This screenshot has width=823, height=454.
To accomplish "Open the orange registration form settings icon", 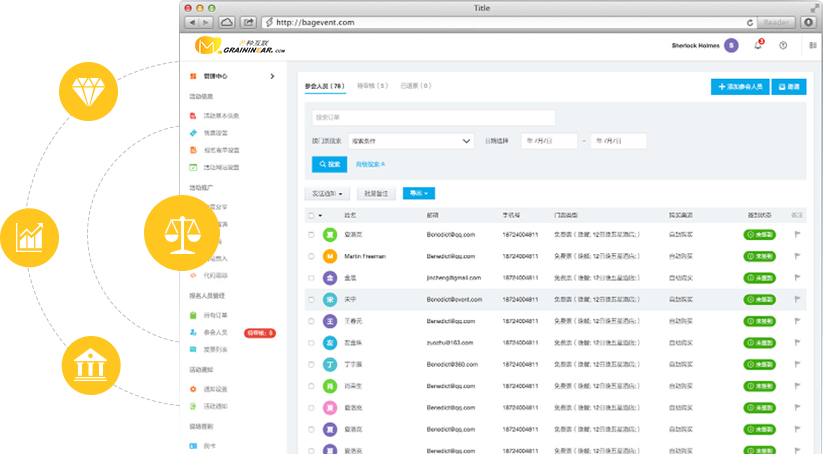I will point(193,150).
